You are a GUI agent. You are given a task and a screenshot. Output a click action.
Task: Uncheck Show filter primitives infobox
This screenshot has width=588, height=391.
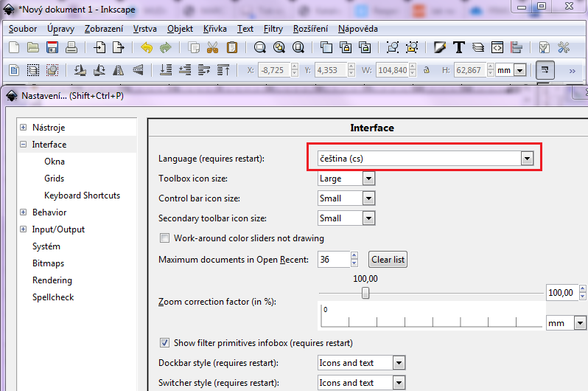click(x=164, y=343)
